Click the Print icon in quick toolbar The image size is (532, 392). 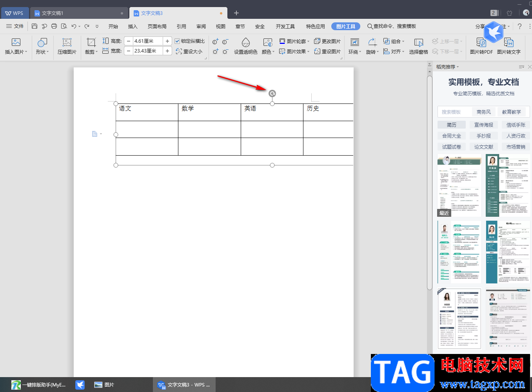pyautogui.click(x=54, y=26)
